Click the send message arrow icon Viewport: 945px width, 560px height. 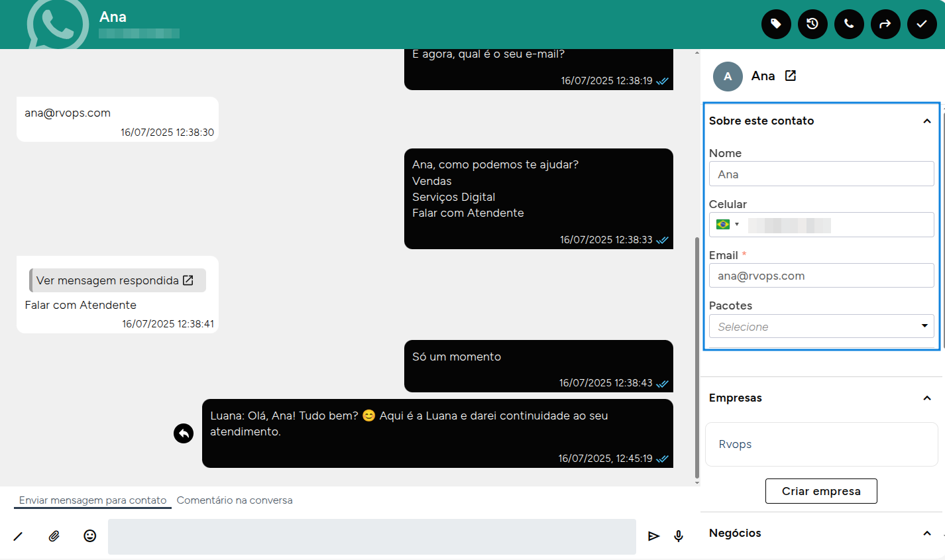[654, 536]
